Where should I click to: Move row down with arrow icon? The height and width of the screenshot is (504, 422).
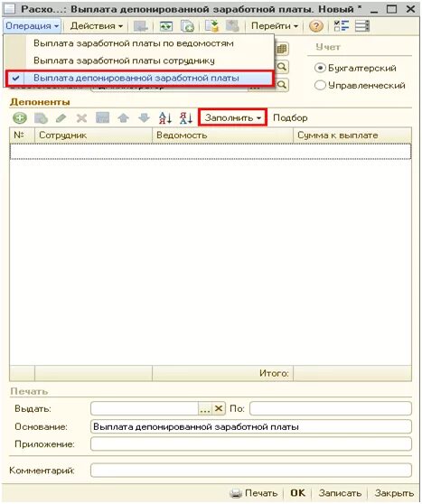click(144, 118)
